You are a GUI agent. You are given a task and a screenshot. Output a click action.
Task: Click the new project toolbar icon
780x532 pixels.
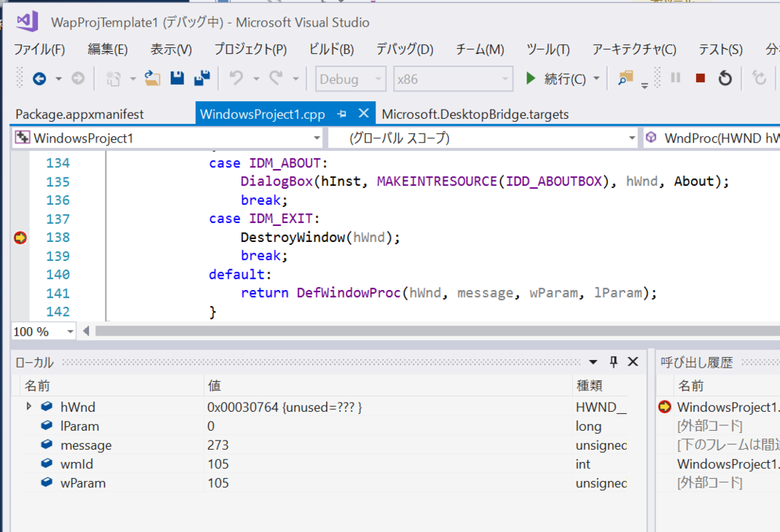pos(113,78)
